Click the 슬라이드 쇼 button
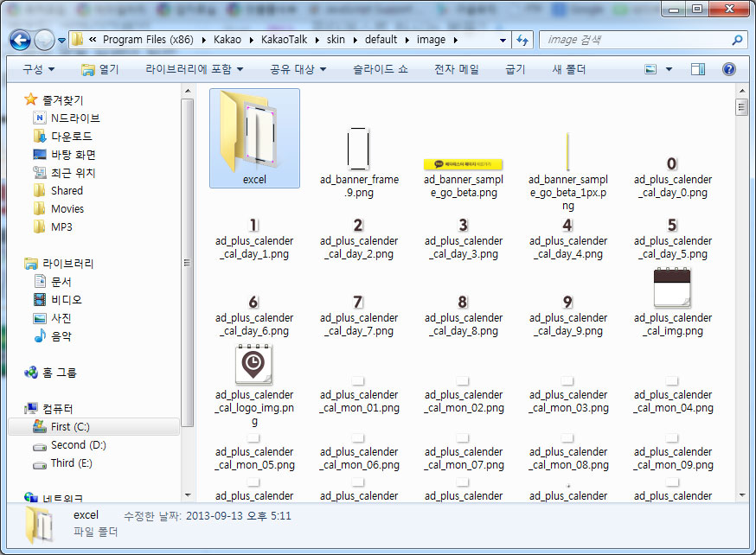This screenshot has width=756, height=555. point(380,69)
